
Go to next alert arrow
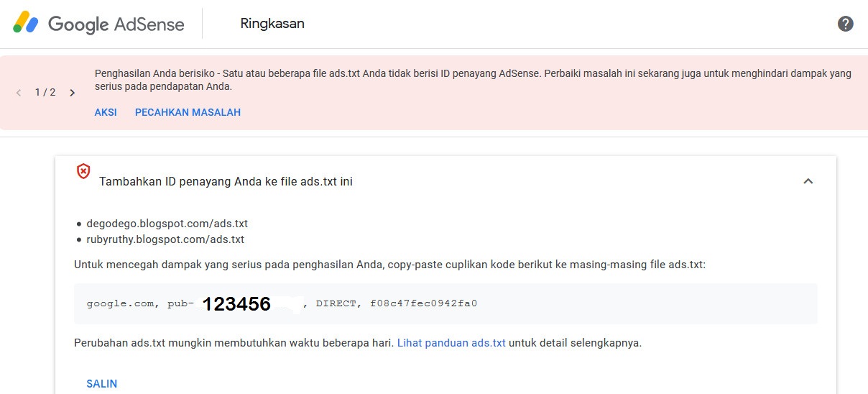point(72,93)
